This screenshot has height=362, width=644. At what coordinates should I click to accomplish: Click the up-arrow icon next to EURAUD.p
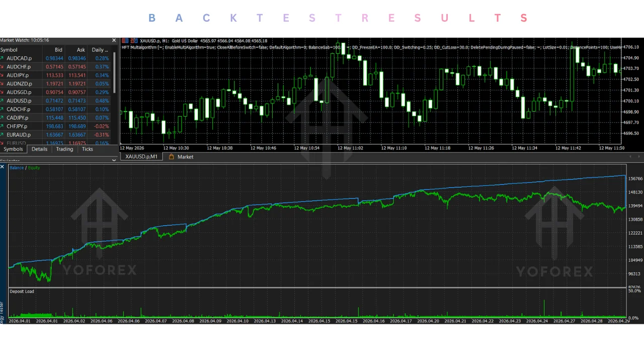point(2,135)
